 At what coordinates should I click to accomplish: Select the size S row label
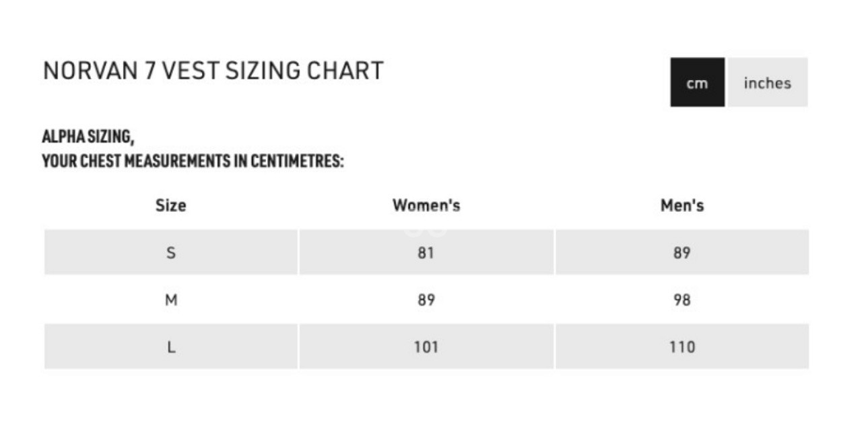point(171,253)
